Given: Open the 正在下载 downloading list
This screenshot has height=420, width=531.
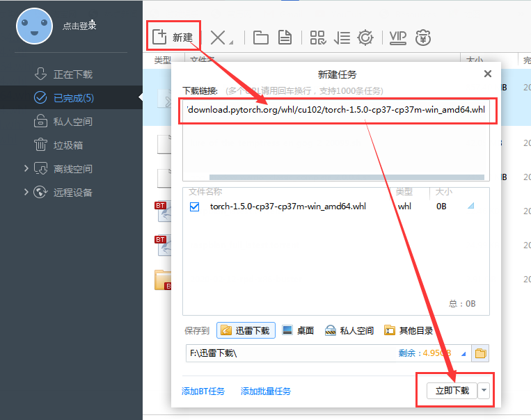Looking at the screenshot, I should point(73,74).
